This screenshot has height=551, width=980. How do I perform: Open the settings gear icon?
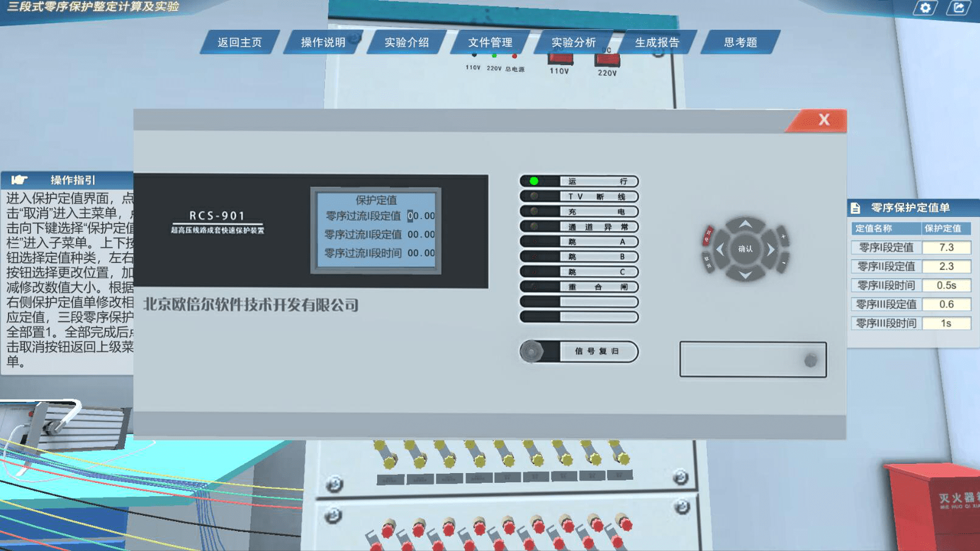click(x=925, y=8)
